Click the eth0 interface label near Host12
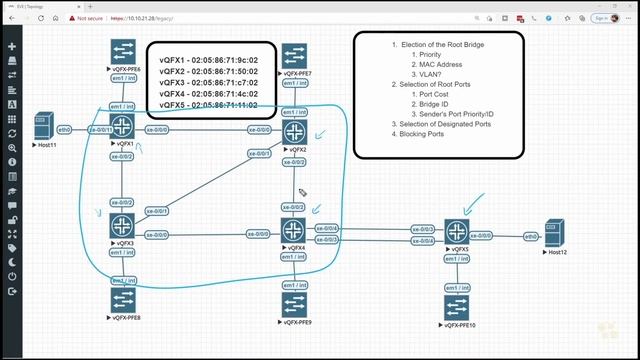 (x=531, y=236)
